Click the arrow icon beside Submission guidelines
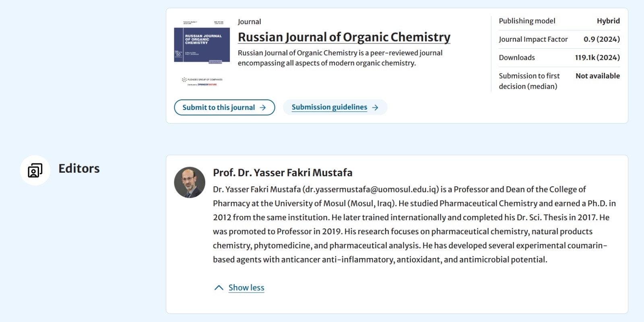This screenshot has height=322, width=644. (375, 107)
